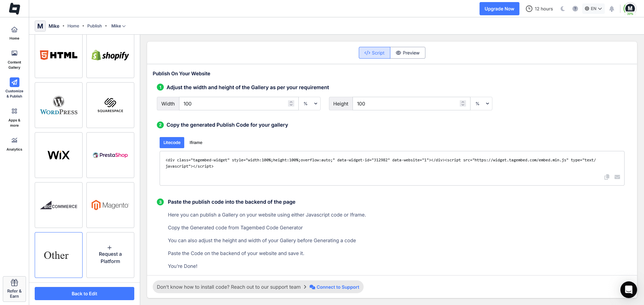
Task: Select the Squarespace platform tile
Action: pos(110,105)
